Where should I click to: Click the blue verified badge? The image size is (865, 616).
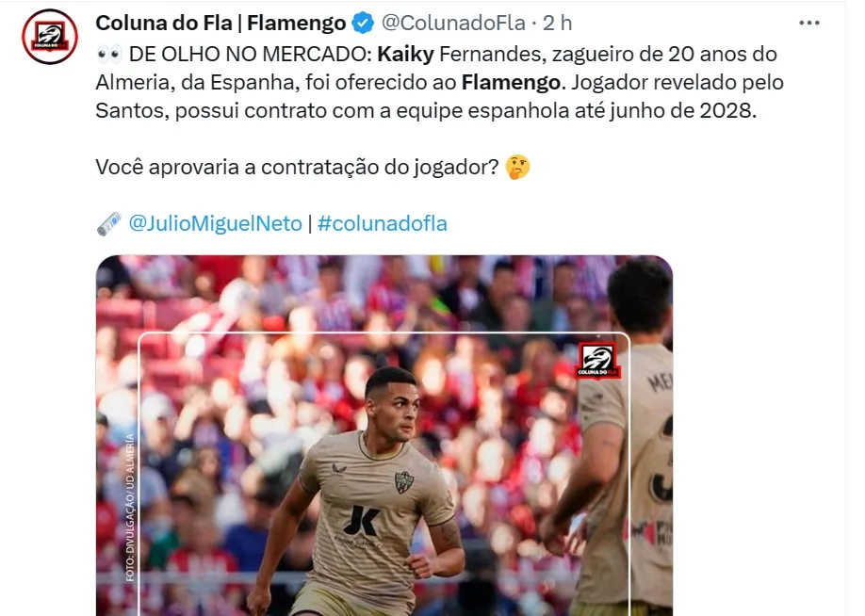coord(363,24)
